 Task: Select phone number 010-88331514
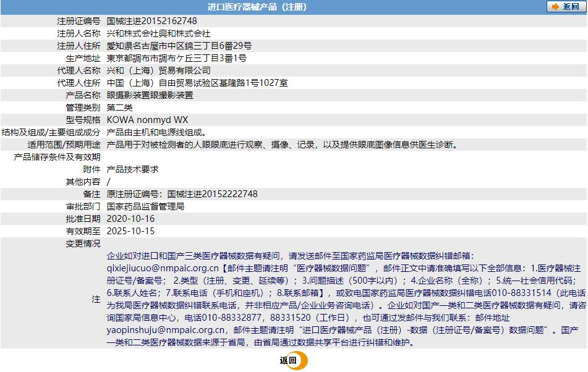click(522, 293)
